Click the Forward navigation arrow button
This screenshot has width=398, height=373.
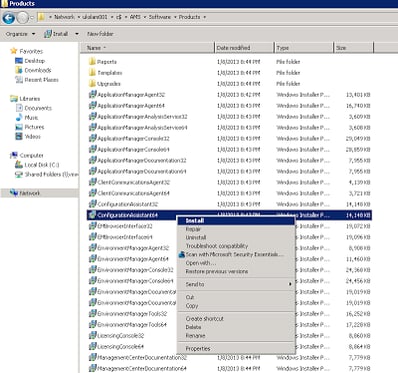(23, 18)
